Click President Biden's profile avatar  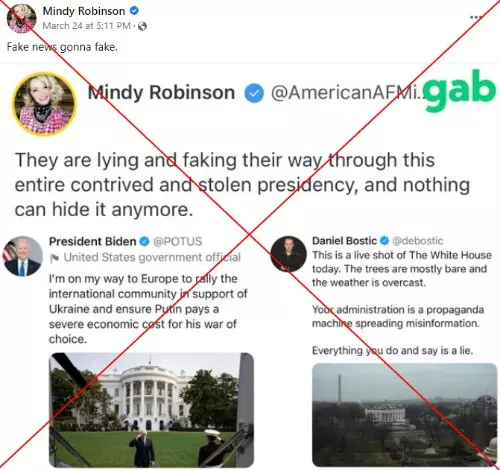point(23,256)
